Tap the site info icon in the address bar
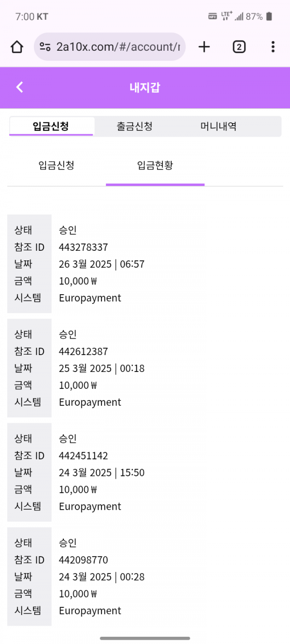Screen dimensions: 290x644 click(45, 47)
